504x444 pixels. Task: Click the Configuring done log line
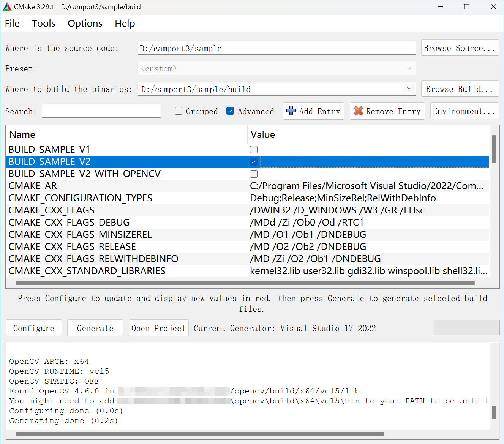[x=66, y=411]
